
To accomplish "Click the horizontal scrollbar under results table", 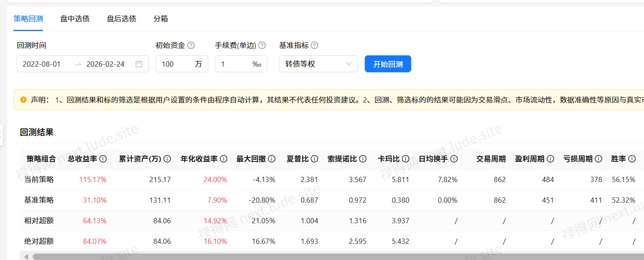I will pyautogui.click(x=323, y=257).
